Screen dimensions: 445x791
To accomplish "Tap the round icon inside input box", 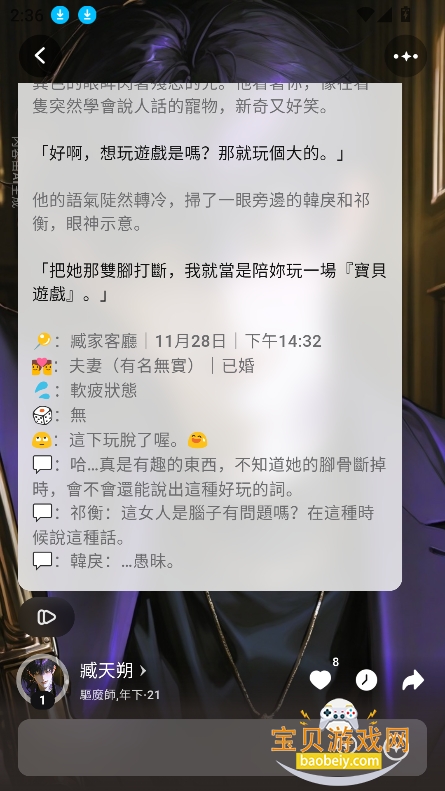I will (396, 748).
